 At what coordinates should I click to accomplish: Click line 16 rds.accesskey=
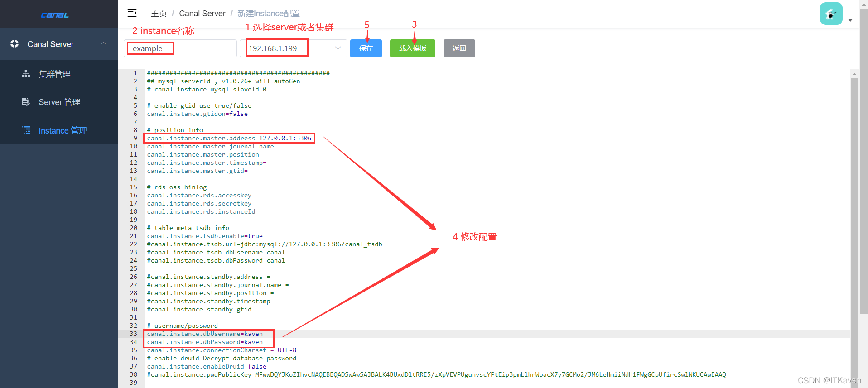[x=201, y=195]
